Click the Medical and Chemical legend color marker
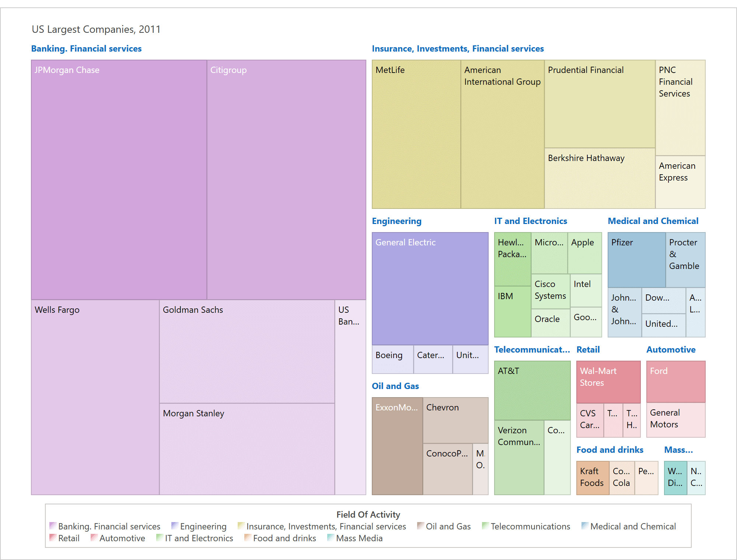The height and width of the screenshot is (560, 737). [x=584, y=526]
